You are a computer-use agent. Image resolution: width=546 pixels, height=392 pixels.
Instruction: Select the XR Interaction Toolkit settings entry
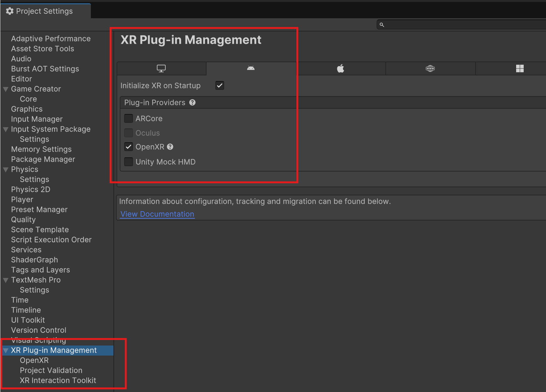click(58, 380)
